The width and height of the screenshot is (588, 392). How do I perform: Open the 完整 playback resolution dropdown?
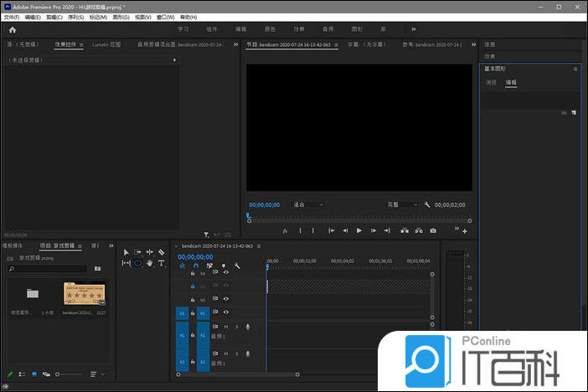[x=403, y=204]
